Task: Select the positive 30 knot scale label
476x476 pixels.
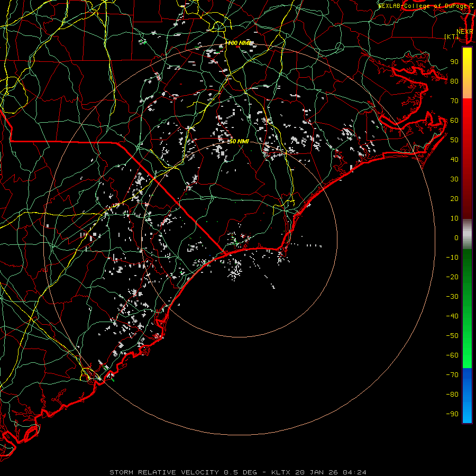Action: [x=454, y=179]
